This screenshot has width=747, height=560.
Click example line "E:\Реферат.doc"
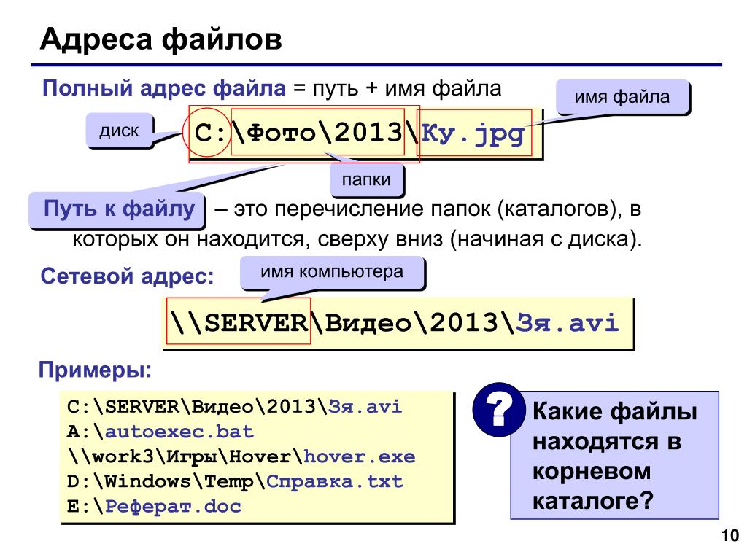click(x=154, y=506)
